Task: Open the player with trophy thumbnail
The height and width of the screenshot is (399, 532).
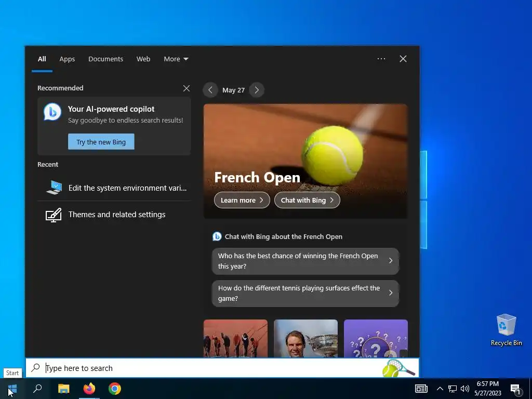Action: [x=305, y=338]
